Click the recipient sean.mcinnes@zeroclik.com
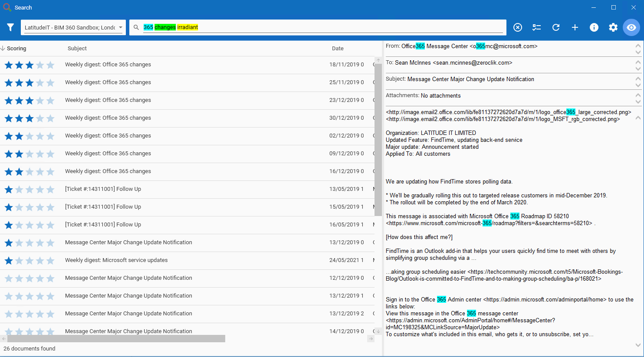This screenshot has height=357, width=644. (473, 63)
